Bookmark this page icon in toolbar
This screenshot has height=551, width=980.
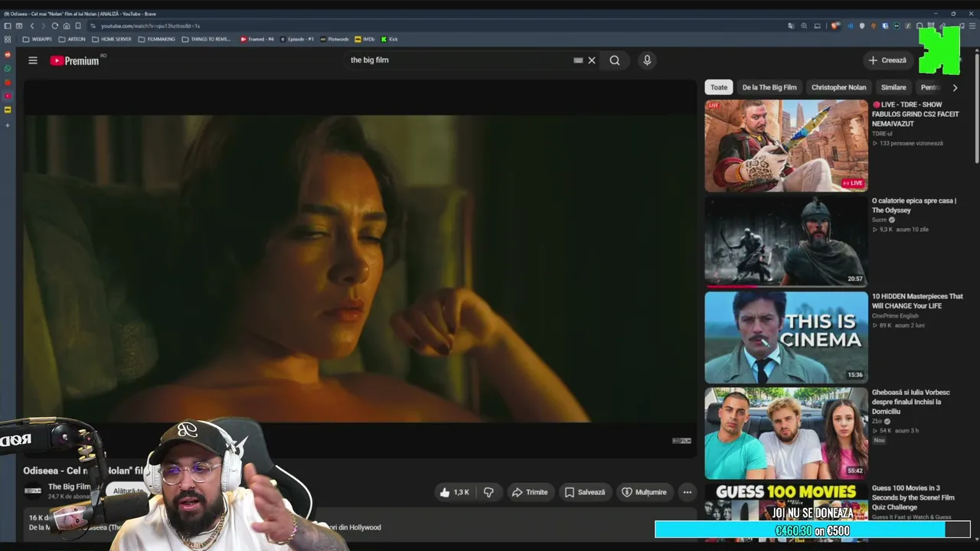(78, 26)
